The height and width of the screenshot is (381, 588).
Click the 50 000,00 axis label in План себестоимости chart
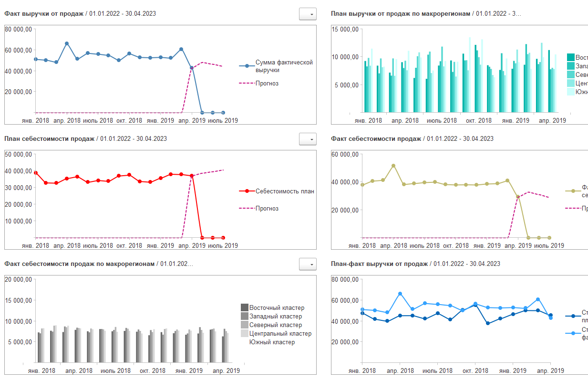click(19, 154)
